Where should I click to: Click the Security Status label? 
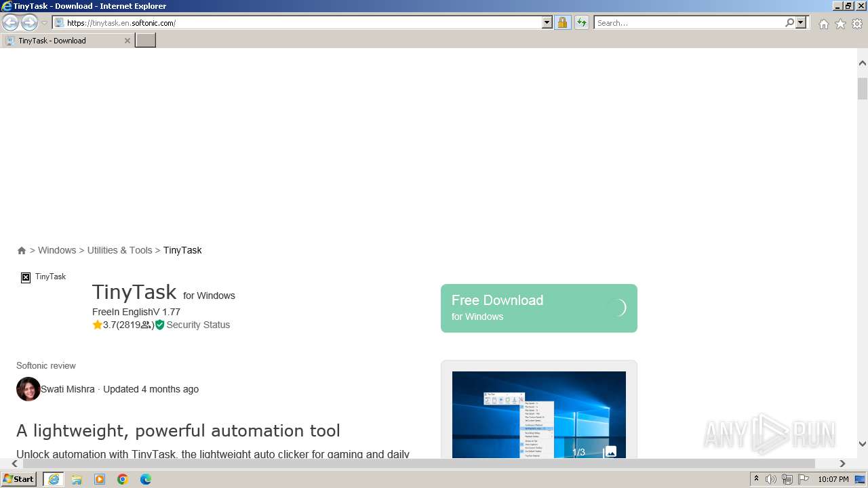[198, 325]
